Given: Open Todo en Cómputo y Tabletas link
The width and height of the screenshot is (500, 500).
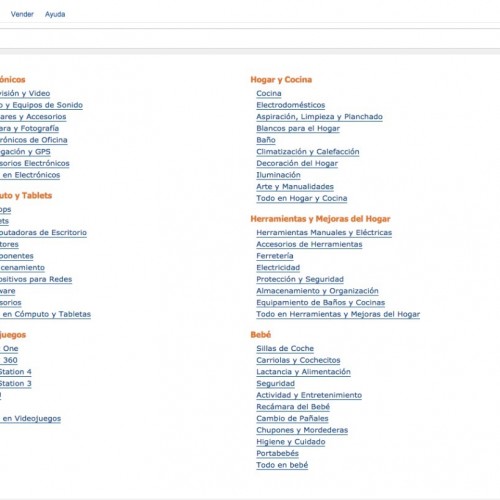Looking at the screenshot, I should pyautogui.click(x=45, y=314).
